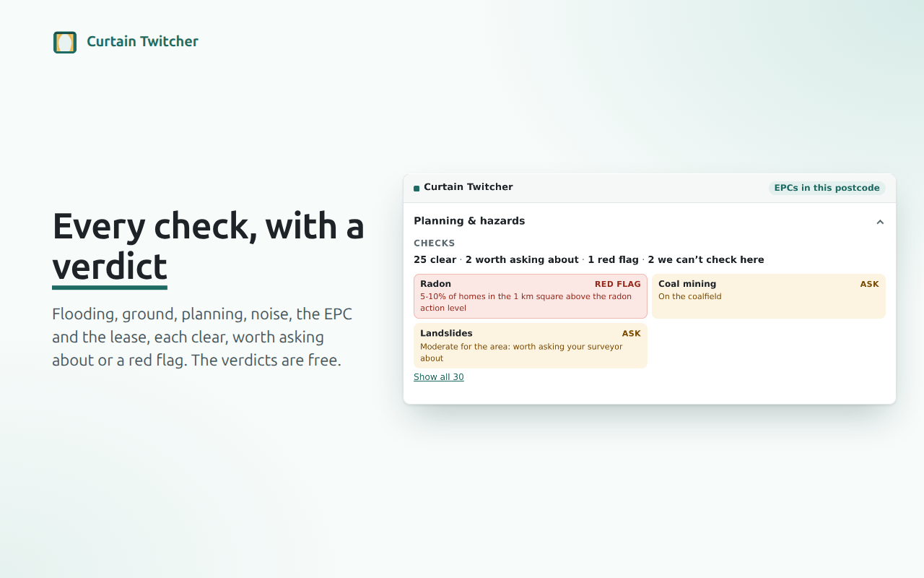Click the 'Moderate for the area' description text
This screenshot has width=924, height=578.
[521, 353]
